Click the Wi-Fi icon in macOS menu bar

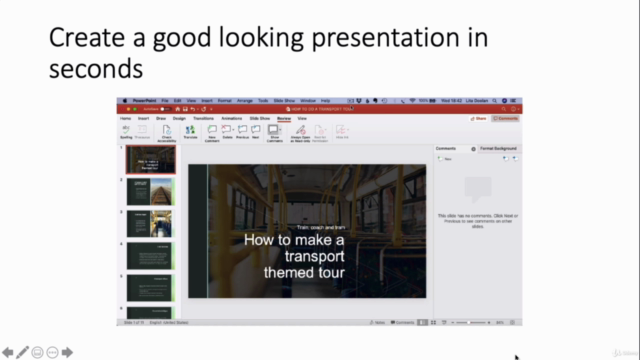pyautogui.click(x=413, y=100)
